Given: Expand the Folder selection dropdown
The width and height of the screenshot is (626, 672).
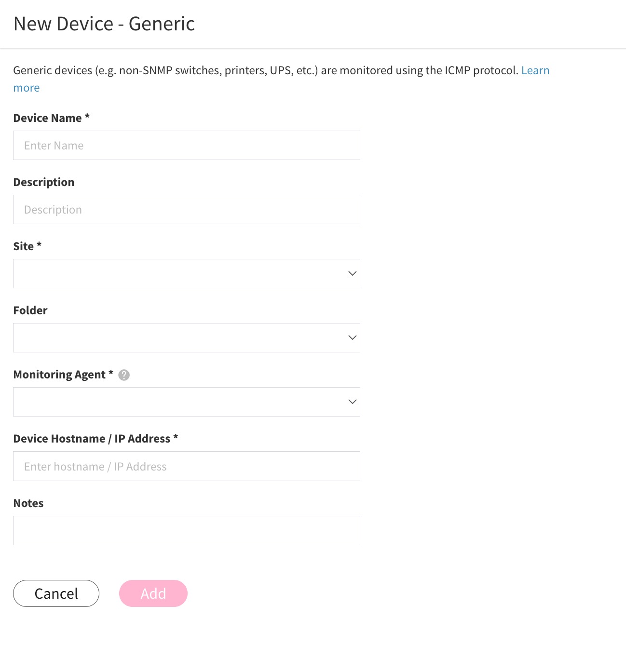Looking at the screenshot, I should (187, 337).
